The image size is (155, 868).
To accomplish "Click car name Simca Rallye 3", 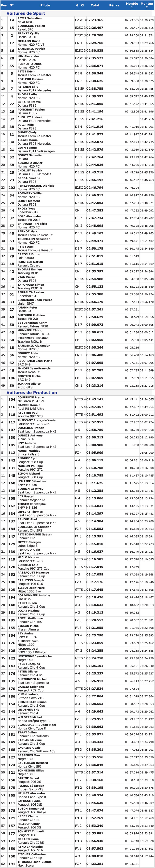I will pos(29,455).
